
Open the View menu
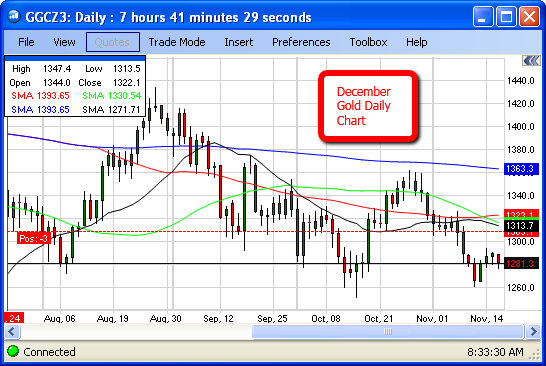pyautogui.click(x=64, y=42)
